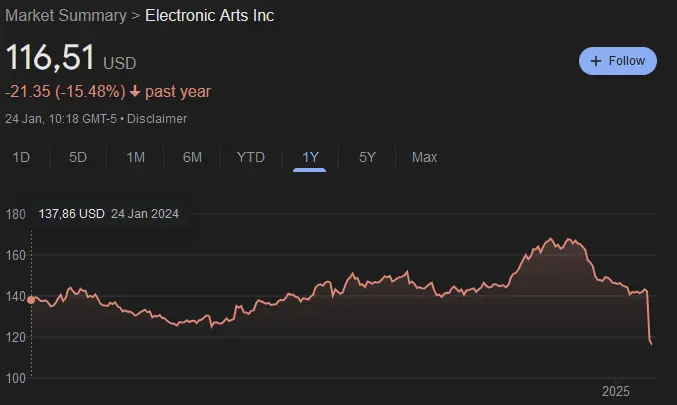Click the 116,51 USD price value

pos(71,57)
